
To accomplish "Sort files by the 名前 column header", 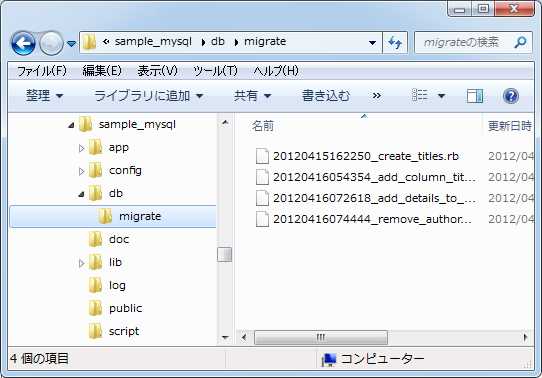I will click(x=263, y=126).
